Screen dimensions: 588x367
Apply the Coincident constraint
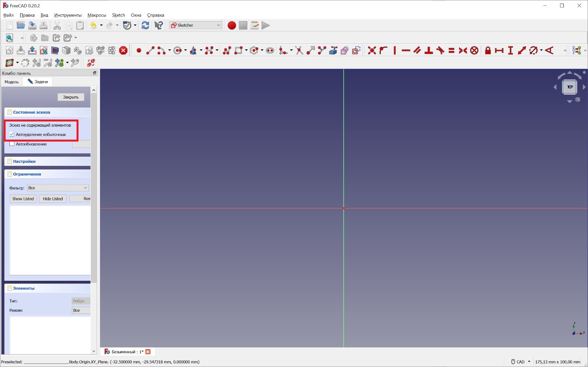click(372, 50)
